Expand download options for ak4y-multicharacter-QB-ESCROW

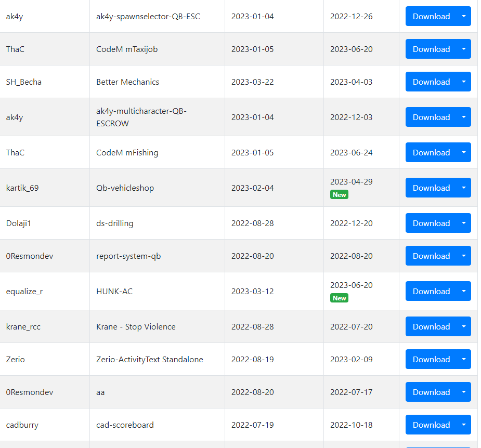pyautogui.click(x=464, y=117)
